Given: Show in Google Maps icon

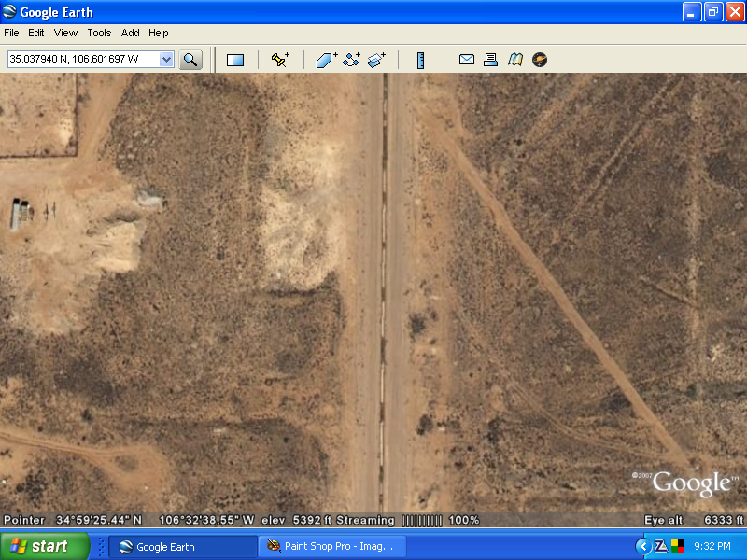Looking at the screenshot, I should point(515,60).
